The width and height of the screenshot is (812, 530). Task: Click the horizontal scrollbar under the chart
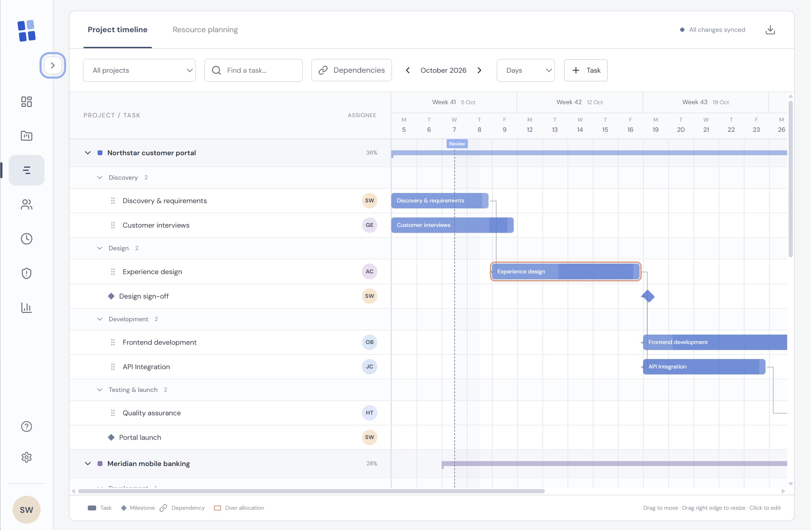point(311,491)
